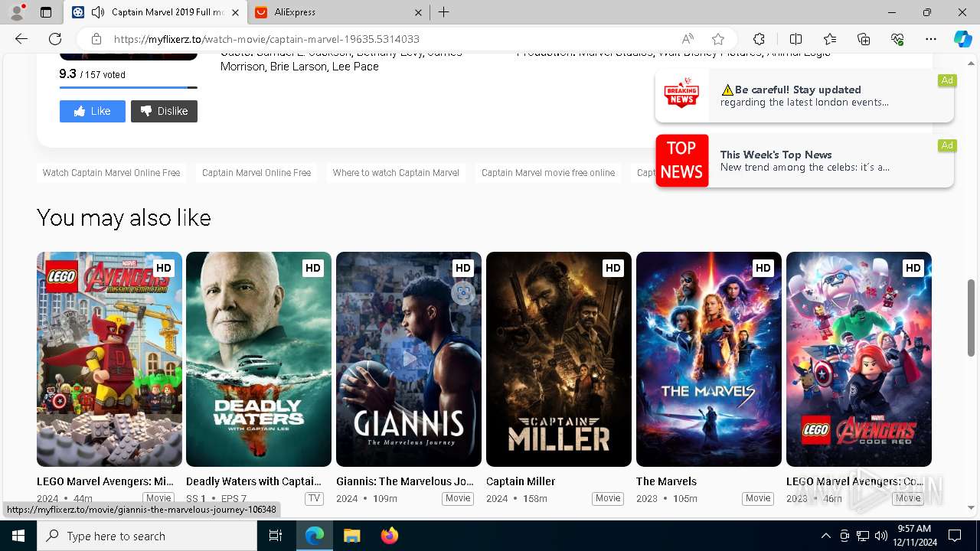Screen dimensions: 980x551
Task: Open File Explorer from taskbar
Action: [x=351, y=536]
